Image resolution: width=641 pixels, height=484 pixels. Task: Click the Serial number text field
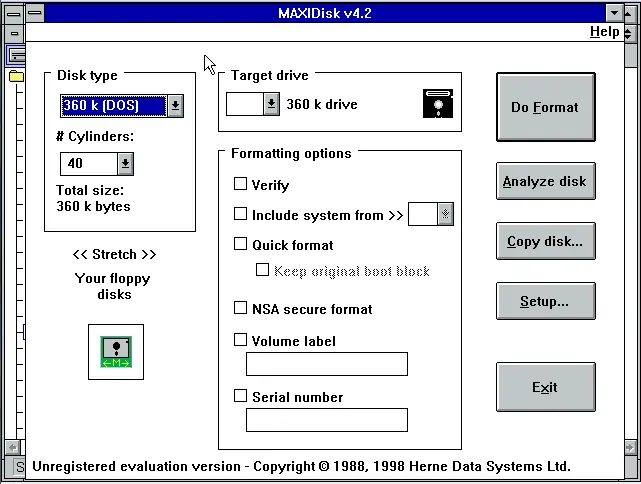(x=327, y=420)
